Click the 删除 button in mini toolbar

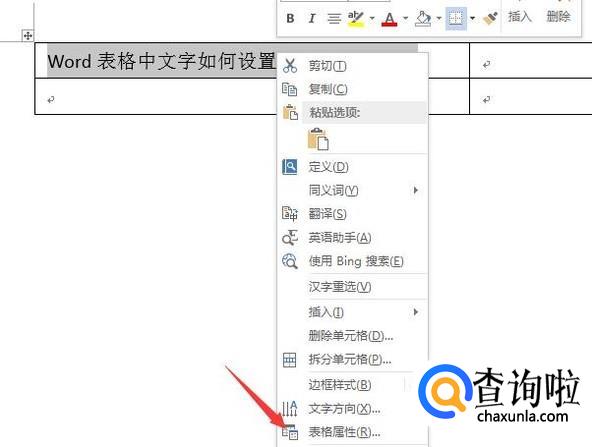(558, 17)
